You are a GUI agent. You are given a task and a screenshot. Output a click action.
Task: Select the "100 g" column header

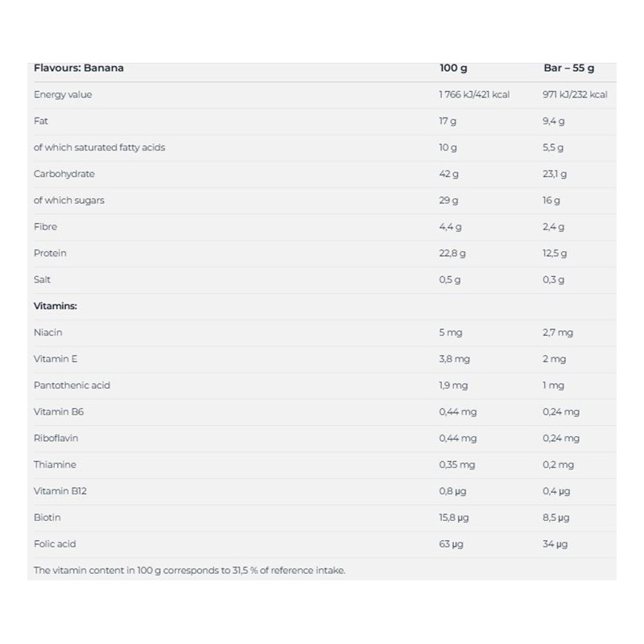click(x=453, y=68)
